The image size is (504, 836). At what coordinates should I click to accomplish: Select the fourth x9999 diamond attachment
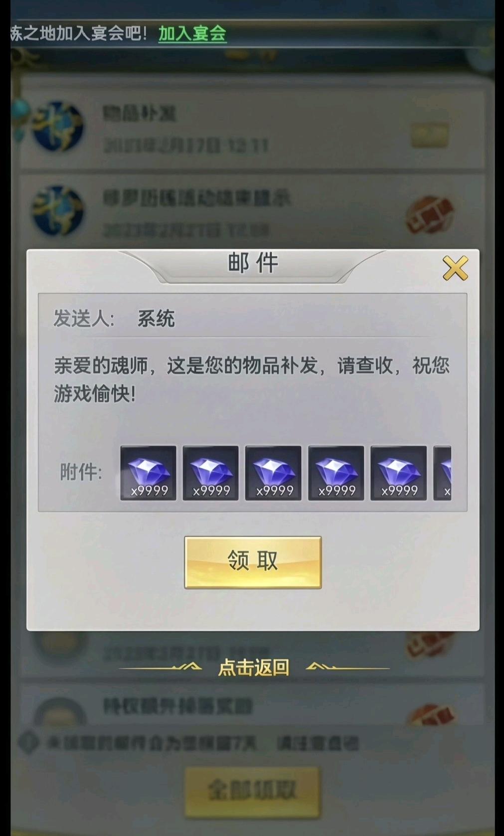[336, 473]
